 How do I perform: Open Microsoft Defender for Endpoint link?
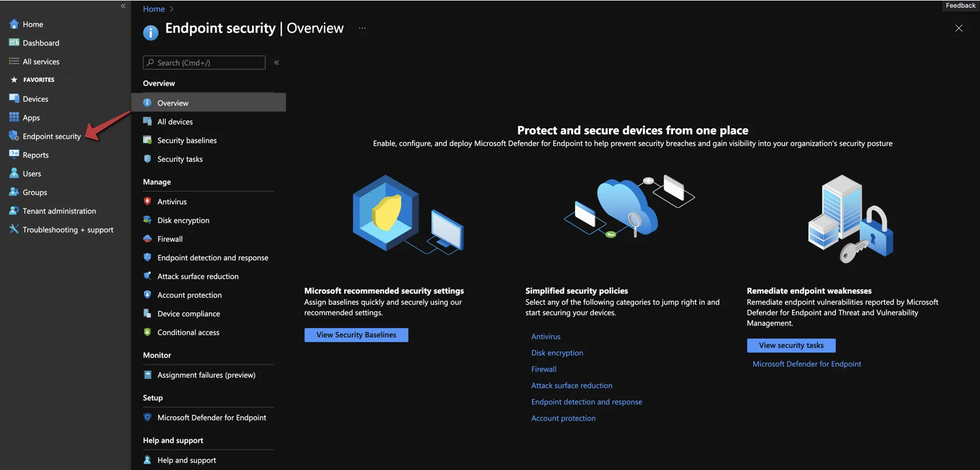(x=807, y=364)
